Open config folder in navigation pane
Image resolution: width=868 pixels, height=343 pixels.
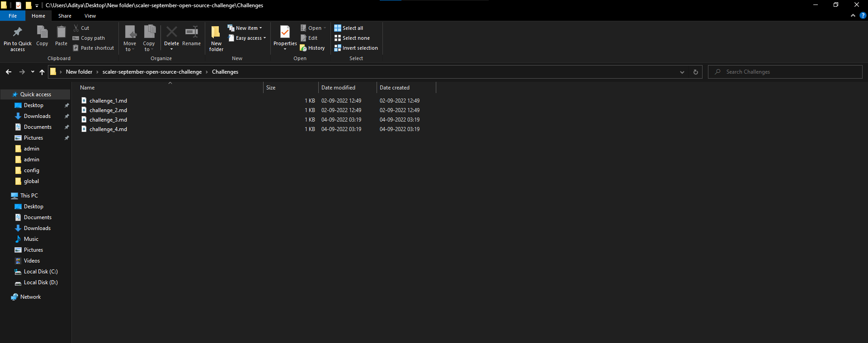point(31,170)
